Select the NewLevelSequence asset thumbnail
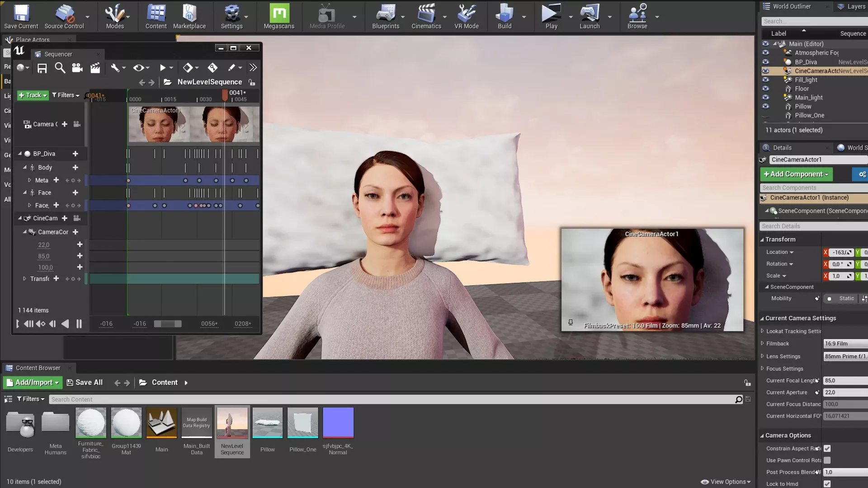The height and width of the screenshot is (488, 868). coord(232,423)
